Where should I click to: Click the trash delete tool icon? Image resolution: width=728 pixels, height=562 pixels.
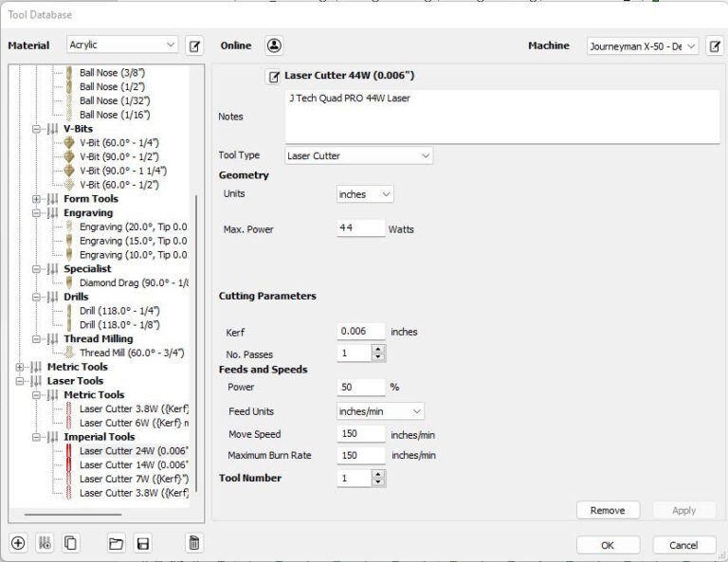(193, 543)
